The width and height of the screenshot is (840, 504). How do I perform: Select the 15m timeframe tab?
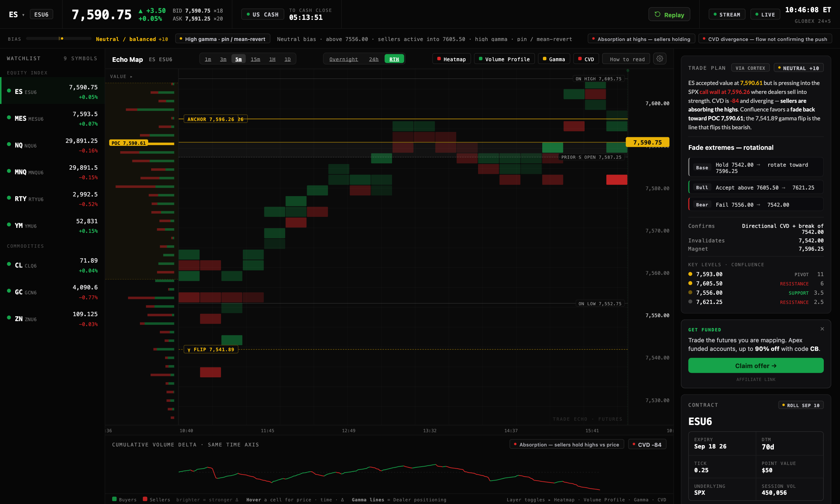(x=255, y=59)
